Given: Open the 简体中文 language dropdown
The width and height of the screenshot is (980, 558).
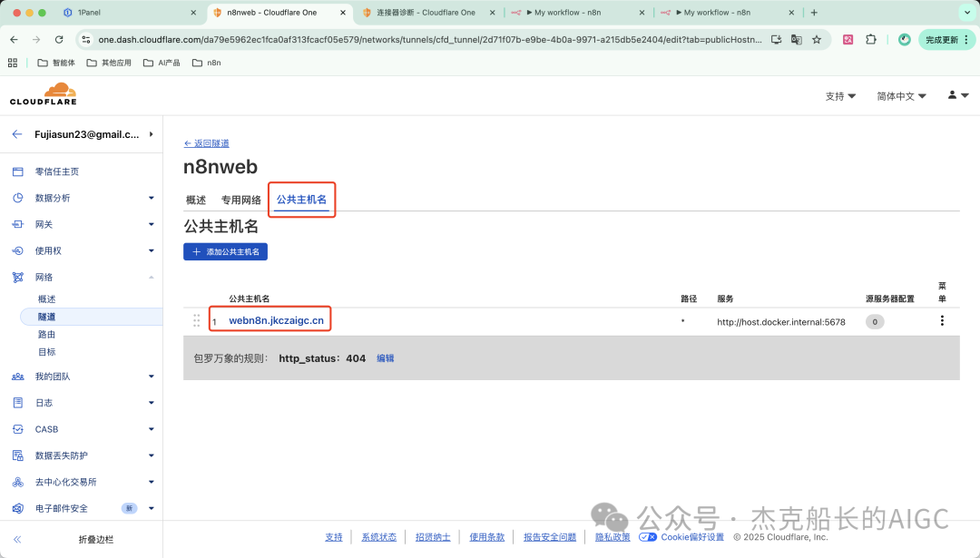Looking at the screenshot, I should click(901, 96).
